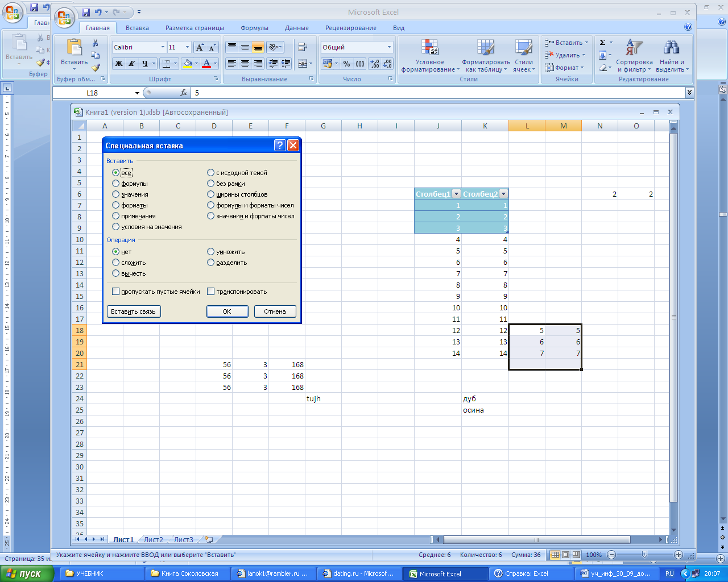Switch to sheet Лист3
Image resolution: width=728 pixels, height=582 pixels.
(183, 539)
